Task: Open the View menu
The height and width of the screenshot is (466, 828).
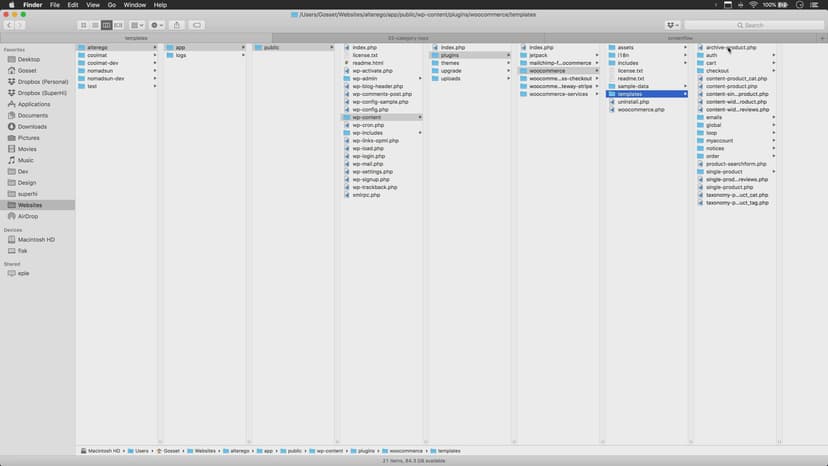Action: click(91, 5)
